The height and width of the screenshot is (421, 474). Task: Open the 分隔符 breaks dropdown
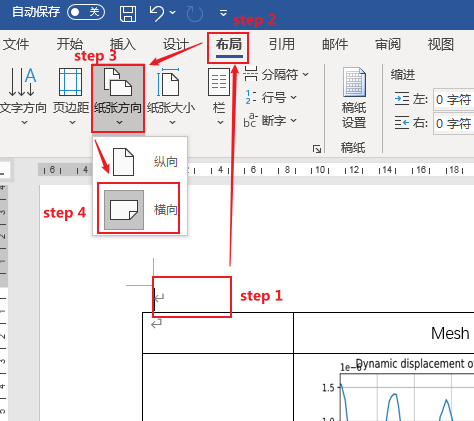(x=305, y=74)
